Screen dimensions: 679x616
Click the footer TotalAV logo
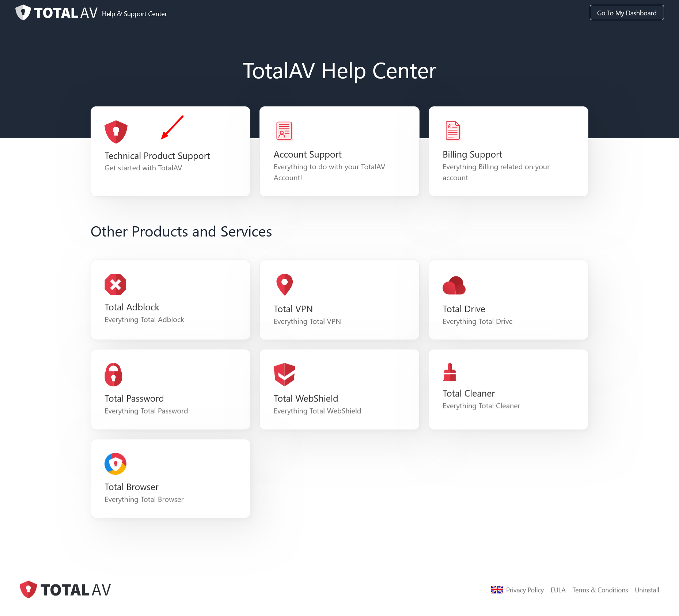[x=65, y=589]
